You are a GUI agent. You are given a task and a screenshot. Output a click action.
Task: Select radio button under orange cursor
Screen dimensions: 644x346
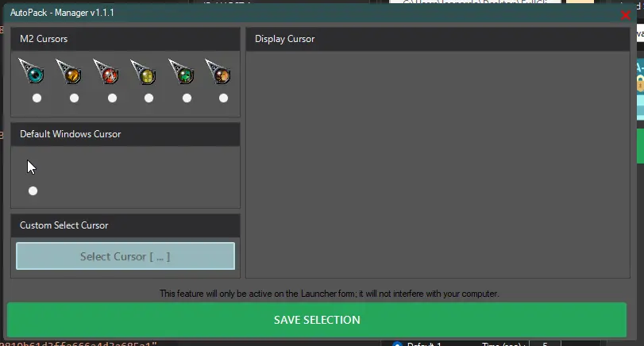pyautogui.click(x=74, y=98)
